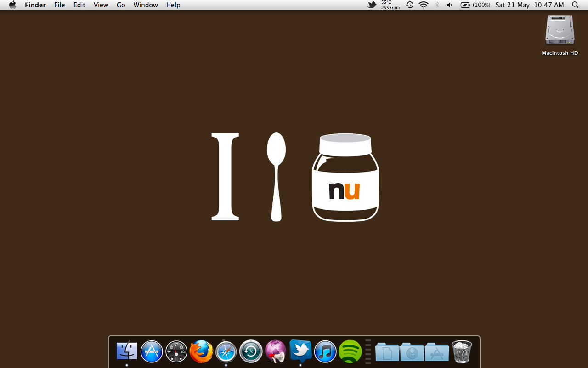Image resolution: width=588 pixels, height=368 pixels.
Task: Open the Applications stack in the Dock
Action: click(437, 352)
